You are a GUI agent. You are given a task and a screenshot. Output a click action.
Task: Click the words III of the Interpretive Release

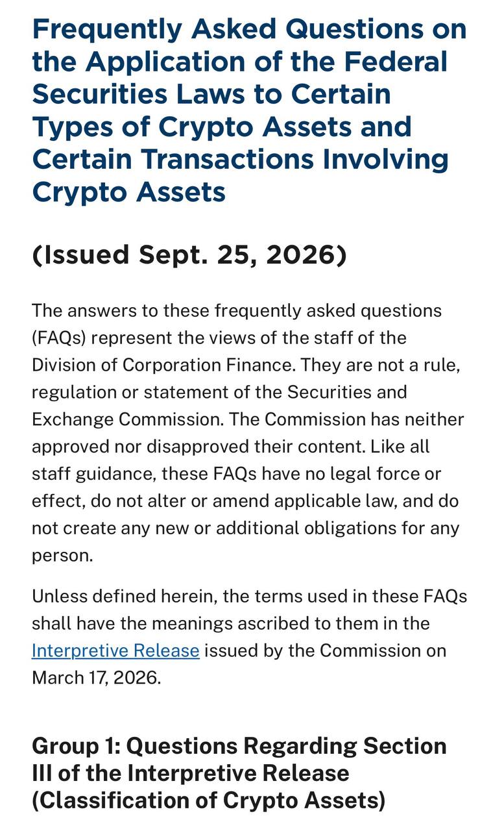click(191, 773)
